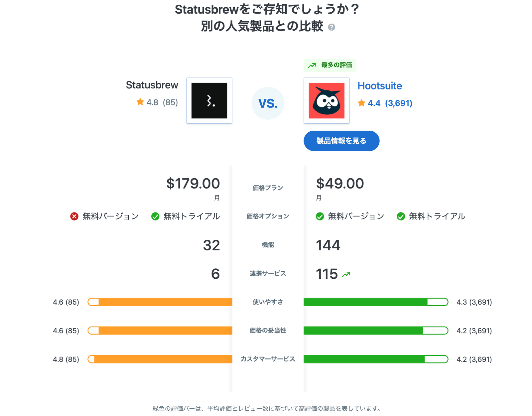
Task: Click the orange star next to Hootsuite's 4.4 rating
Action: 361,103
